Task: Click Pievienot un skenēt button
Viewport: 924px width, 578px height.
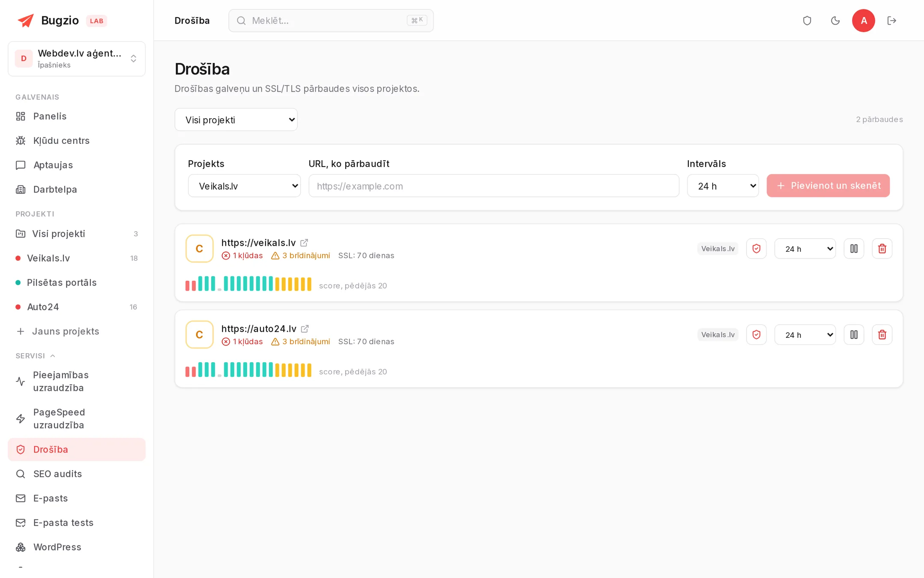Action: click(828, 186)
